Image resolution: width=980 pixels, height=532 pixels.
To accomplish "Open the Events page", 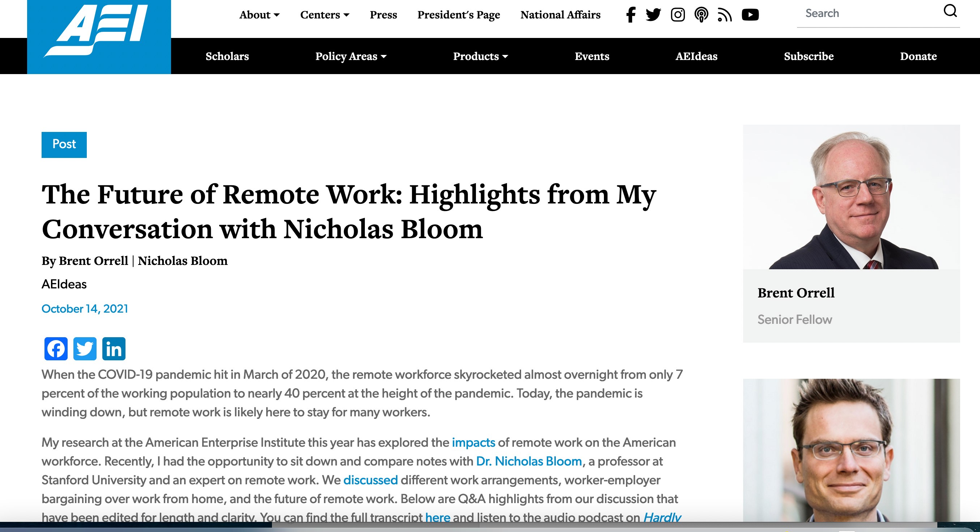I will [592, 56].
